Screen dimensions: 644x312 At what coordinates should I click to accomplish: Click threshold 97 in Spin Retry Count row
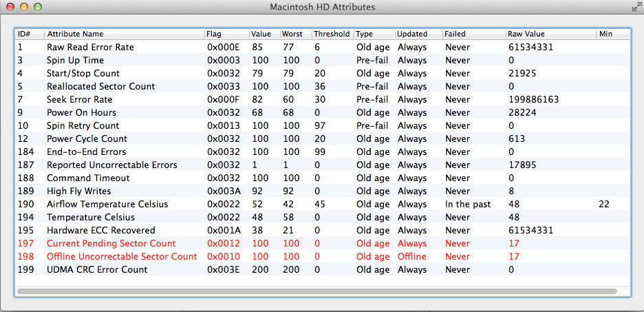(319, 126)
